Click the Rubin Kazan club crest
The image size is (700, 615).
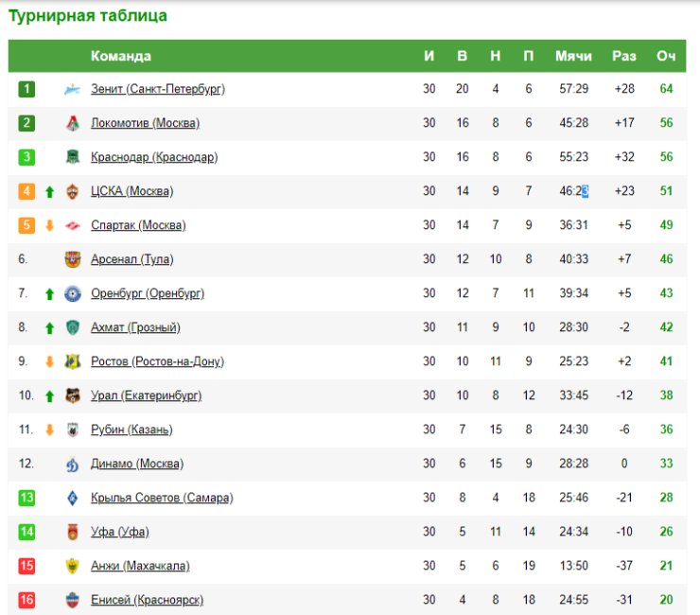click(72, 430)
